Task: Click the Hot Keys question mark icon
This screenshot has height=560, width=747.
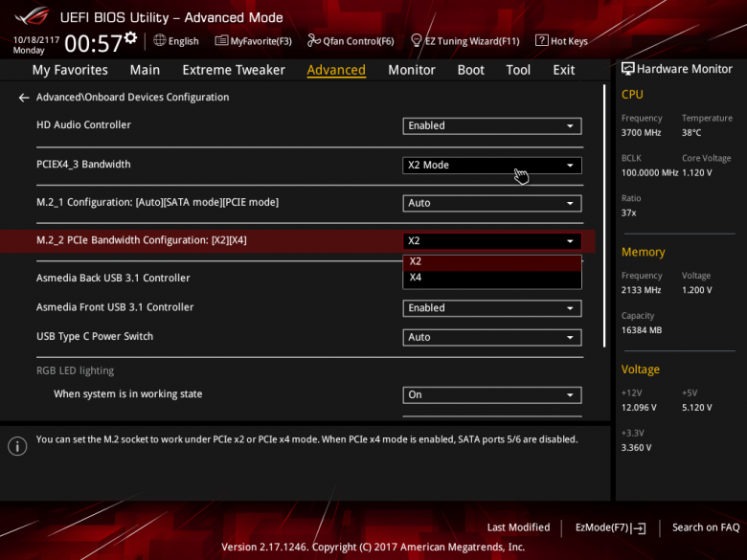Action: 542,40
